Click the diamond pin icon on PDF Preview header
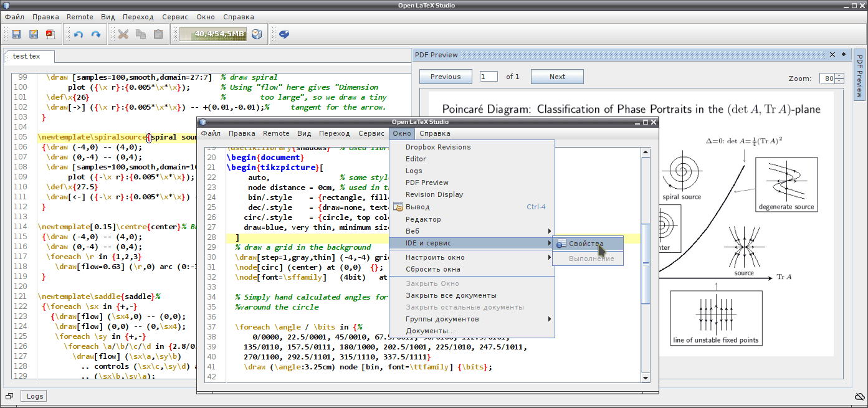Viewport: 868px width, 408px height. (844, 54)
